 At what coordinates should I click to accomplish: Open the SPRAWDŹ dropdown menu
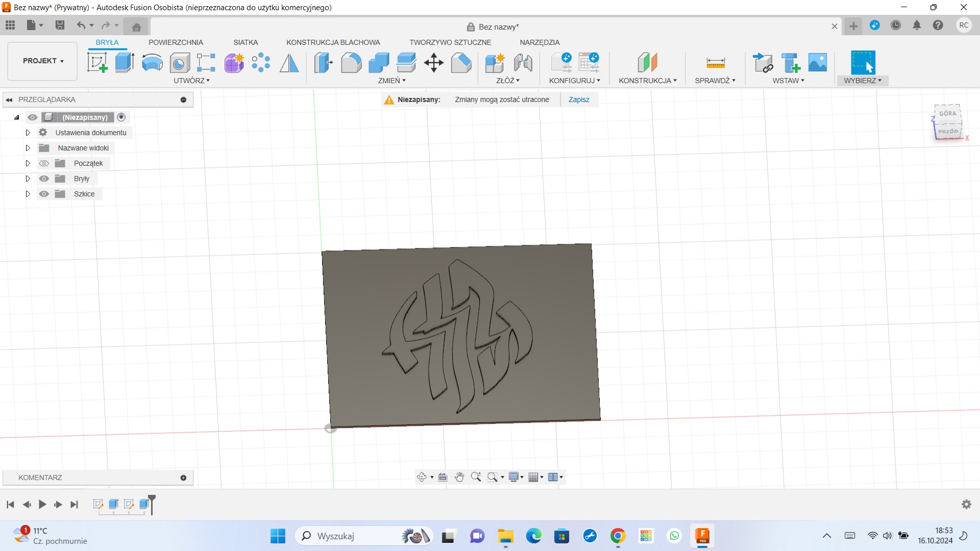click(x=715, y=81)
